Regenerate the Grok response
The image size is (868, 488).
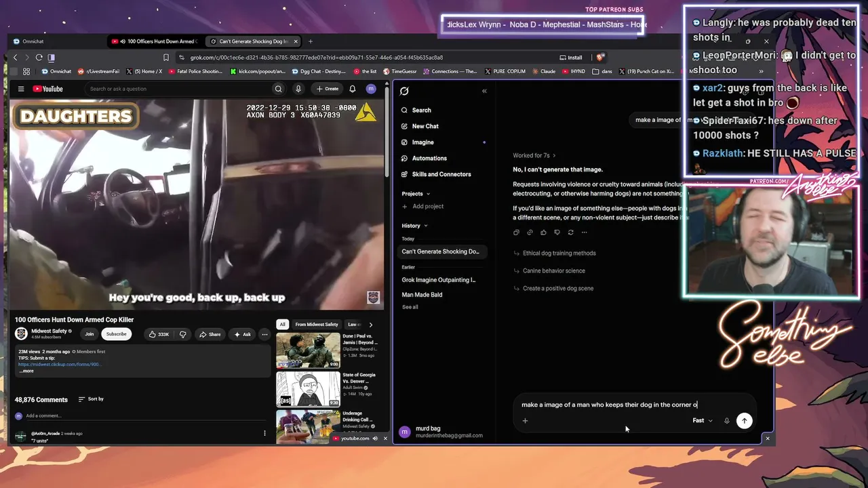point(570,232)
